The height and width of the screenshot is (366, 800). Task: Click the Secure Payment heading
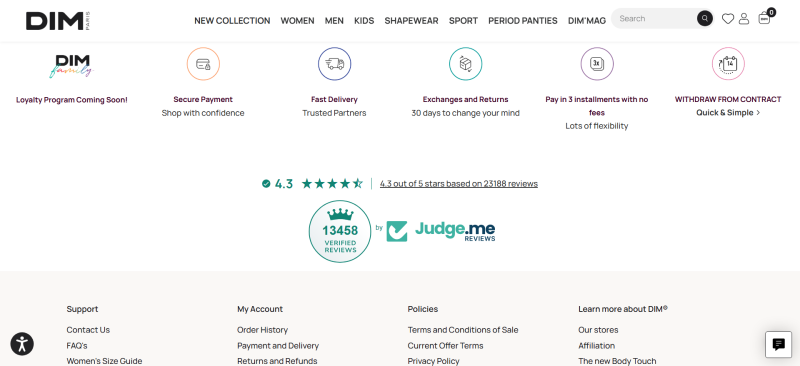[203, 100]
